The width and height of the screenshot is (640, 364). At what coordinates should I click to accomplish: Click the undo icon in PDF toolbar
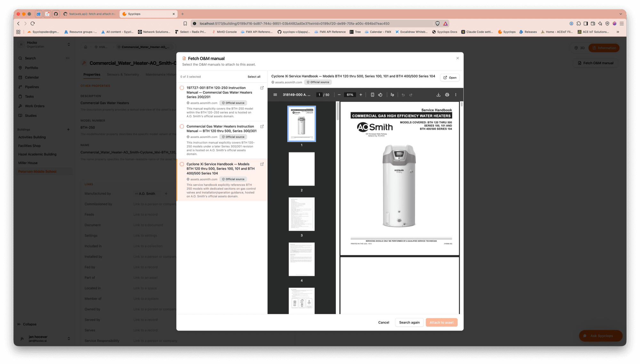pos(403,95)
